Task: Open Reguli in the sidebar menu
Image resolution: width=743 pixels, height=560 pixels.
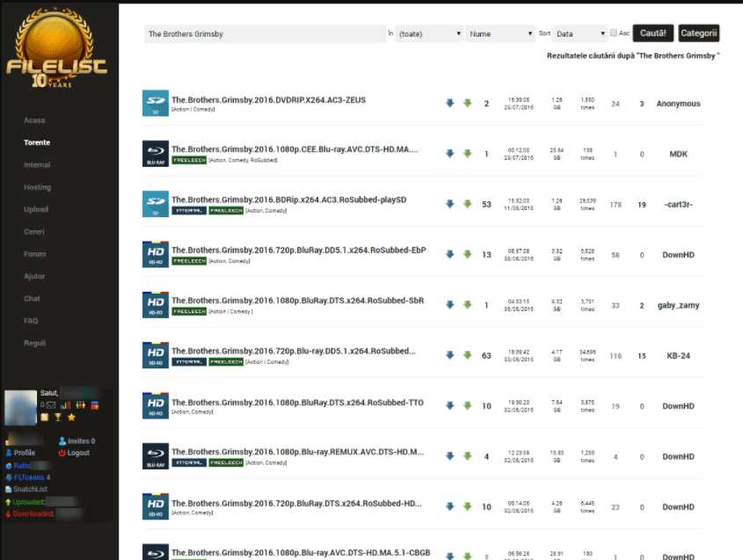Action: pos(34,343)
